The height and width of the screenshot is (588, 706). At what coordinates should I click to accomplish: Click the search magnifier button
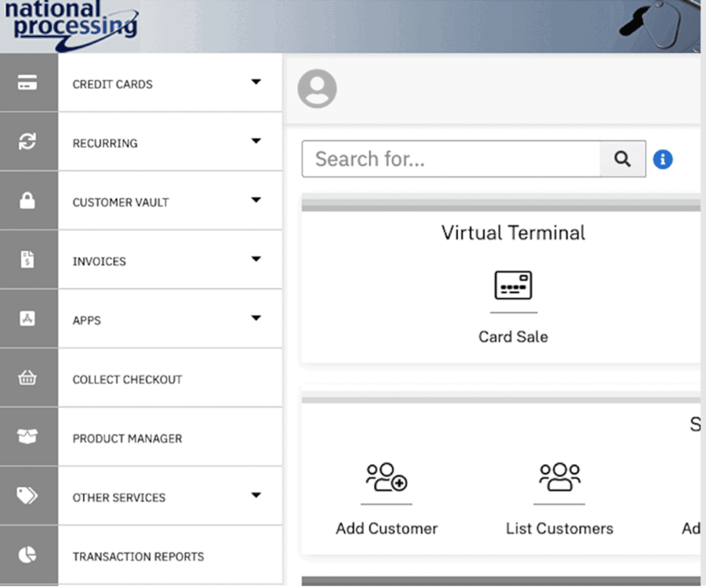pos(622,159)
